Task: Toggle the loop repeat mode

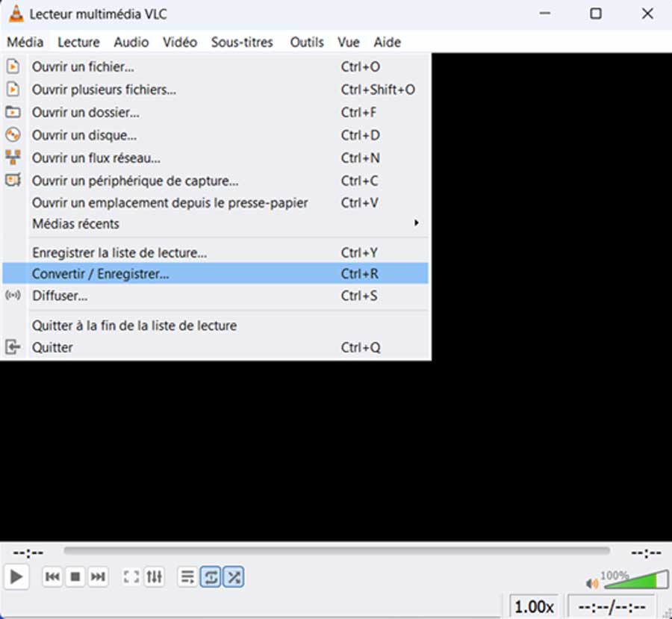Action: tap(211, 577)
